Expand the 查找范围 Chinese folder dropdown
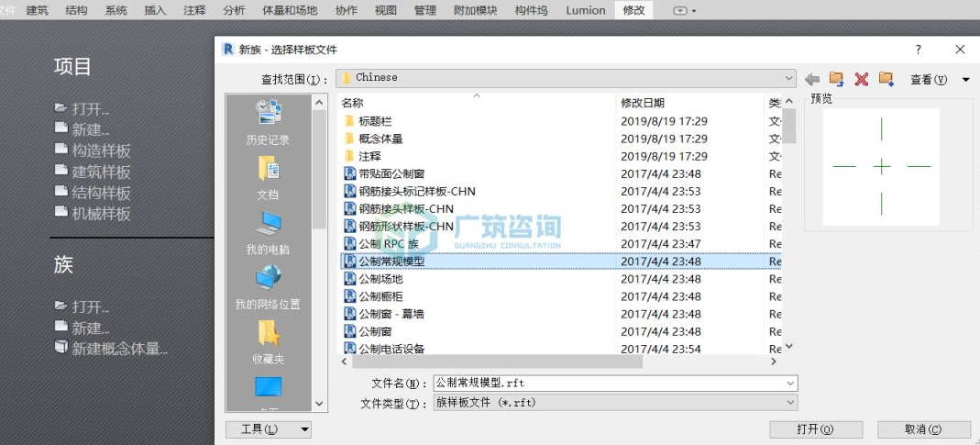This screenshot has width=980, height=445. click(788, 78)
